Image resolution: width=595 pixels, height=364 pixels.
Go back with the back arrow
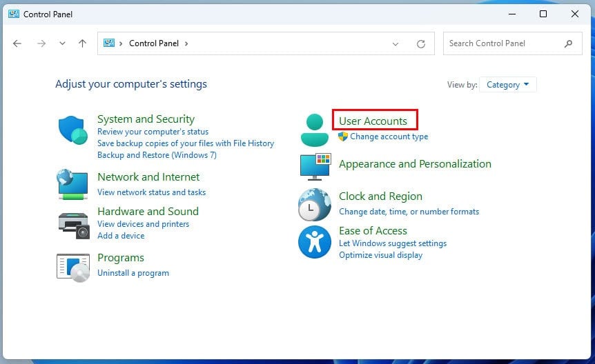click(17, 43)
